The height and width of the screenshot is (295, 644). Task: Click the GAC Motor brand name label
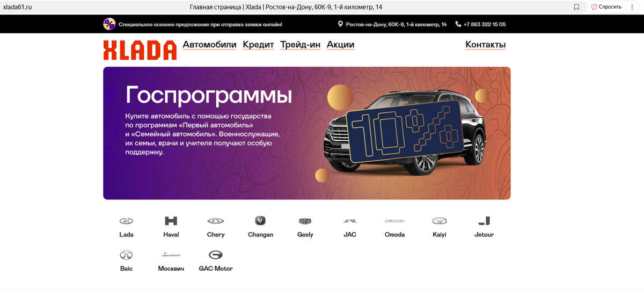[216, 269]
